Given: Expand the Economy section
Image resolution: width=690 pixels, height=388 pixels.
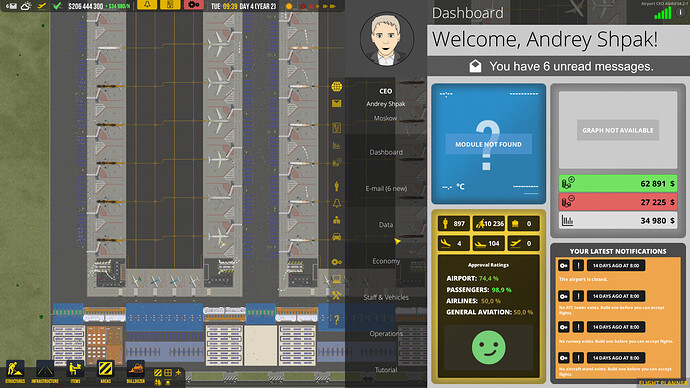Looking at the screenshot, I should (386, 261).
